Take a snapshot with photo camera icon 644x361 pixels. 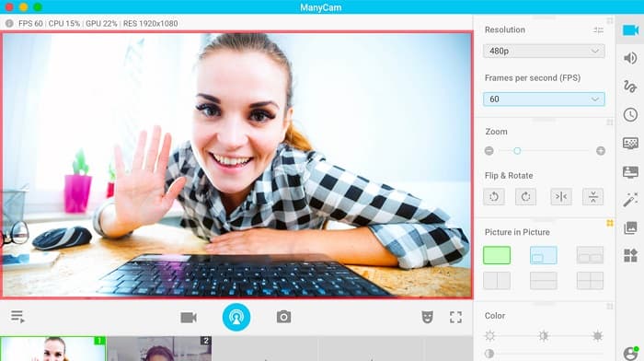pyautogui.click(x=283, y=317)
